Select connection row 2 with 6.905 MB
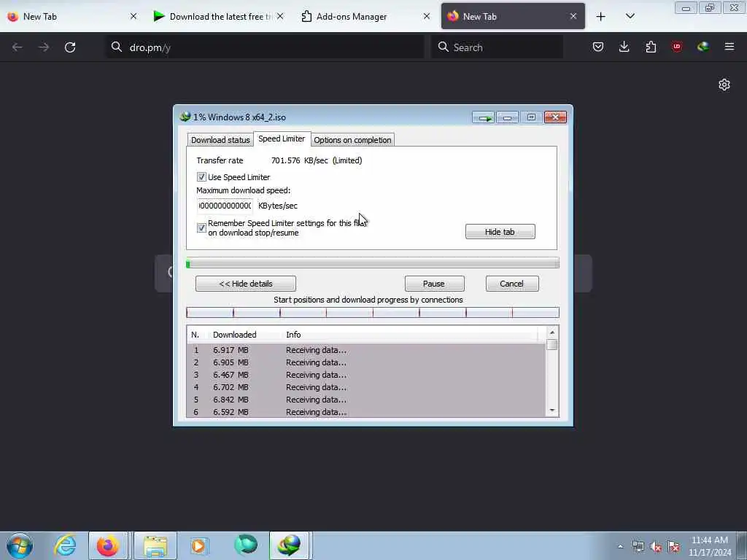 366,362
